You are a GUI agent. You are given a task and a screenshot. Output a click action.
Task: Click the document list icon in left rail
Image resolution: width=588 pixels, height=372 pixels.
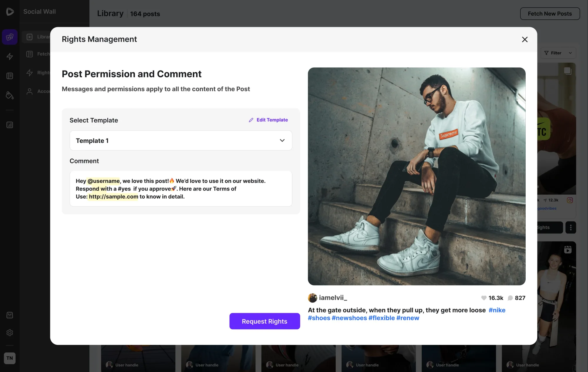(10, 76)
